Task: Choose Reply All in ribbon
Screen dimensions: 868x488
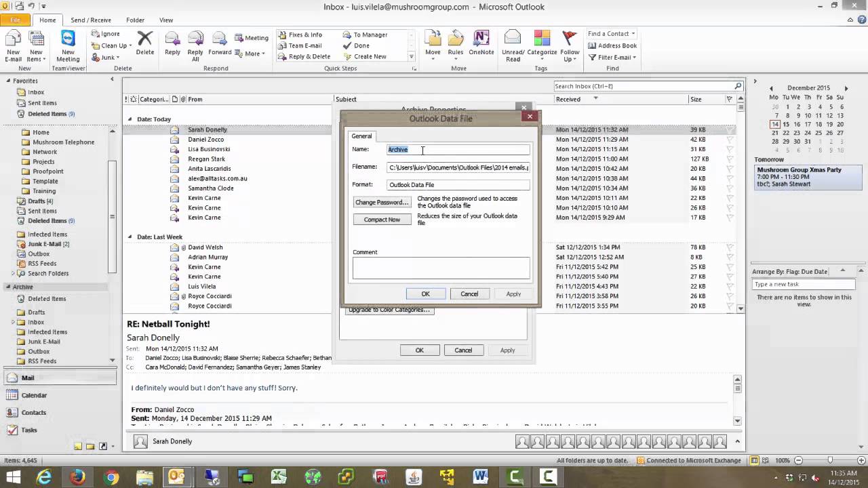Action: (195, 46)
